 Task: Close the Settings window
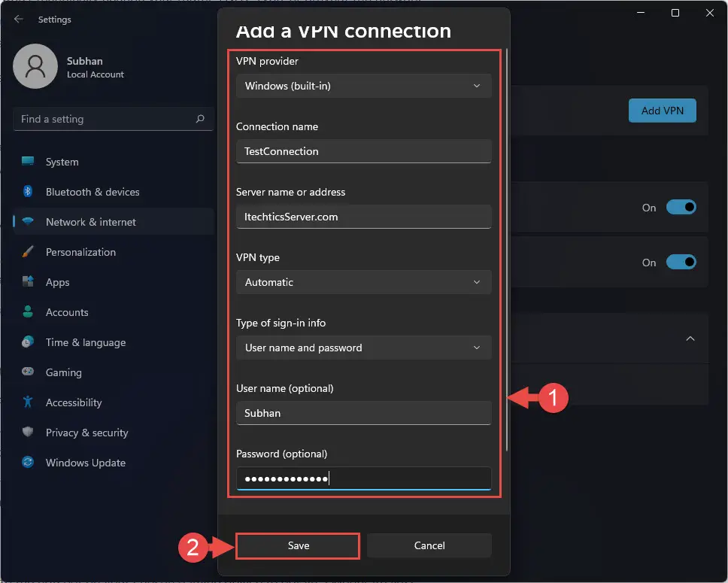[709, 13]
